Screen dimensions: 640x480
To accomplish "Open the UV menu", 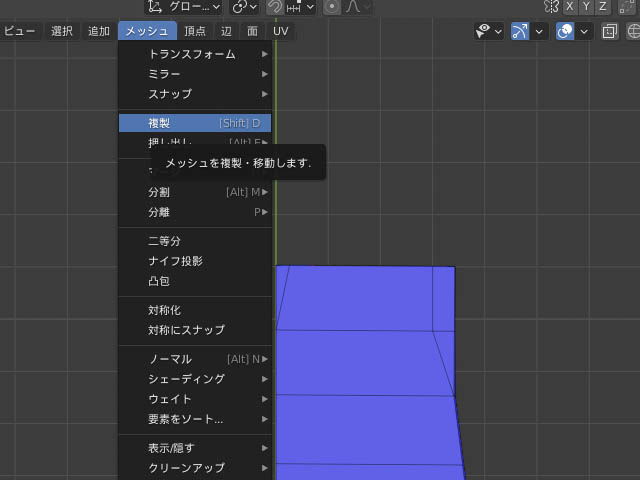I will [x=280, y=31].
